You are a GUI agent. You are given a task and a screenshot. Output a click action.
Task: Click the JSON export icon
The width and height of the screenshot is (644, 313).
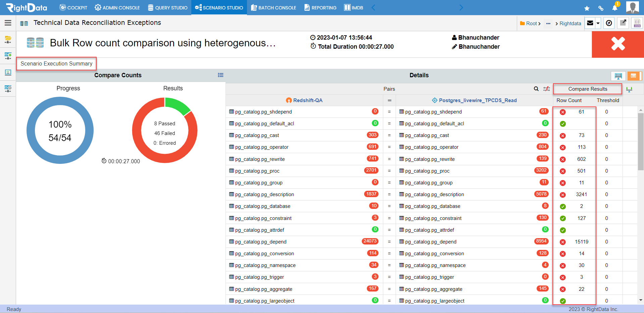coord(637,23)
